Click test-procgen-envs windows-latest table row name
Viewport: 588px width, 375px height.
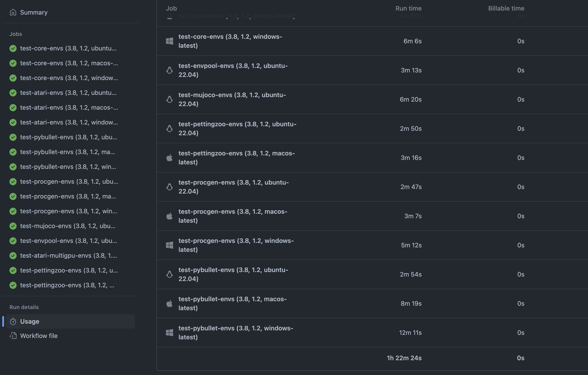[236, 245]
